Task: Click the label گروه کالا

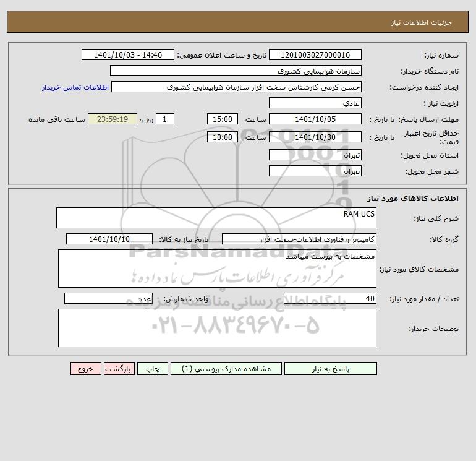Action: point(444,239)
